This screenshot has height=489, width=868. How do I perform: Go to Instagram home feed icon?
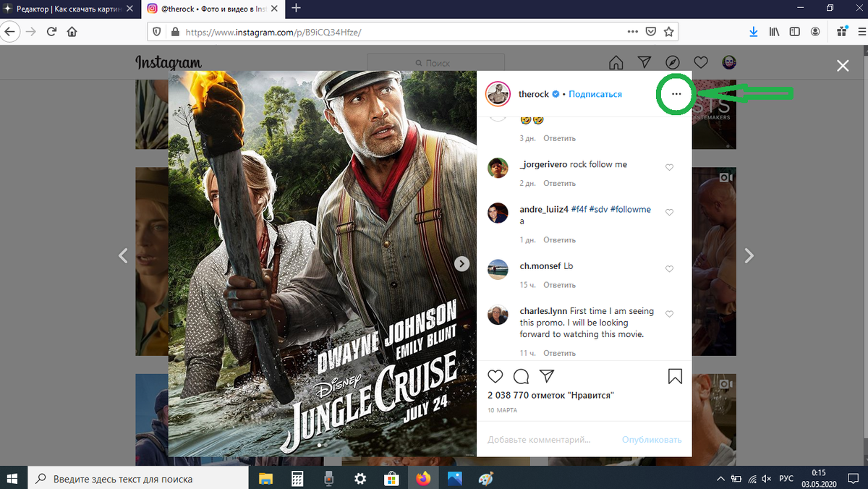click(616, 63)
